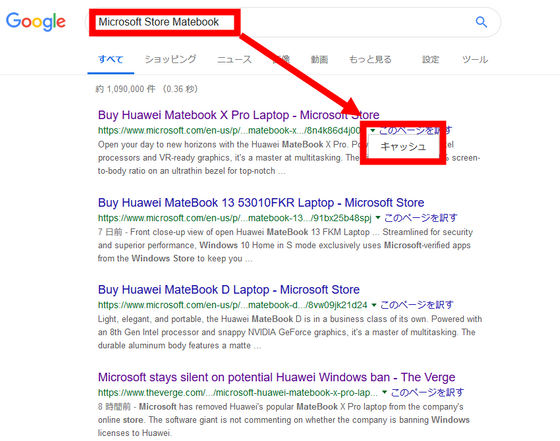The image size is (560, 441).
Task: Click the matebook-x green URL text
Action: pos(229,130)
